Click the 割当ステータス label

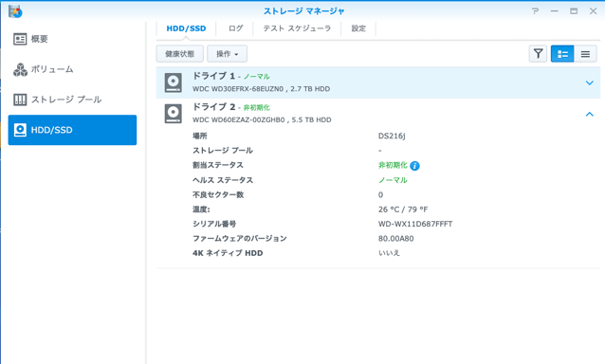click(218, 165)
